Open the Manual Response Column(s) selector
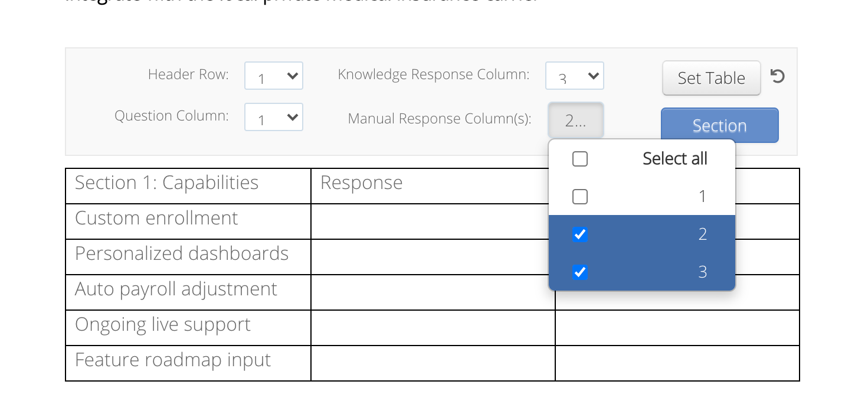This screenshot has width=868, height=417. click(x=575, y=119)
